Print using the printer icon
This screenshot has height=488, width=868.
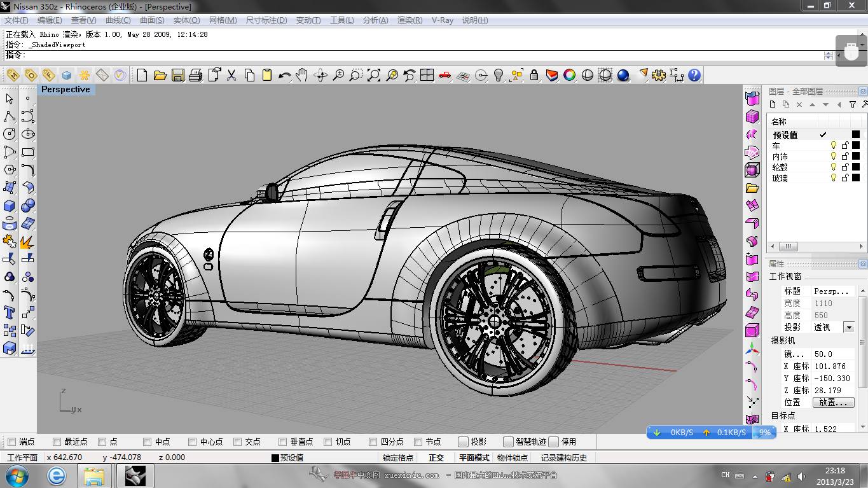(x=196, y=75)
